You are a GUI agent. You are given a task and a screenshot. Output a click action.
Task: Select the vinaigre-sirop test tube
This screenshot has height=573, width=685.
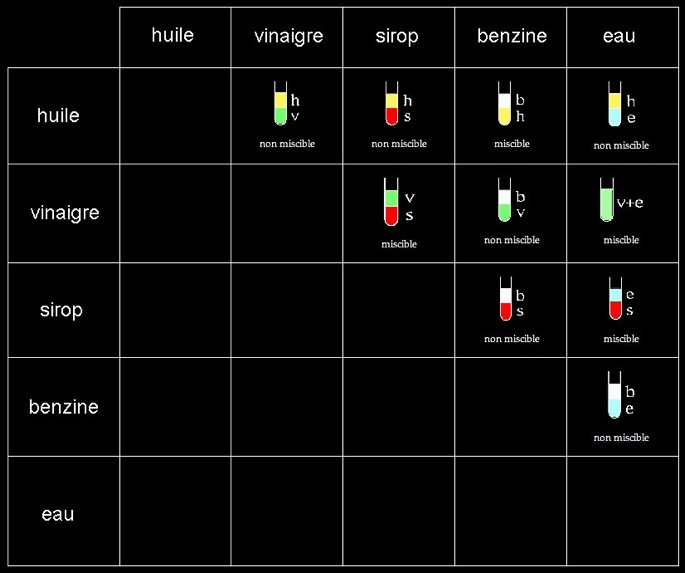click(391, 202)
